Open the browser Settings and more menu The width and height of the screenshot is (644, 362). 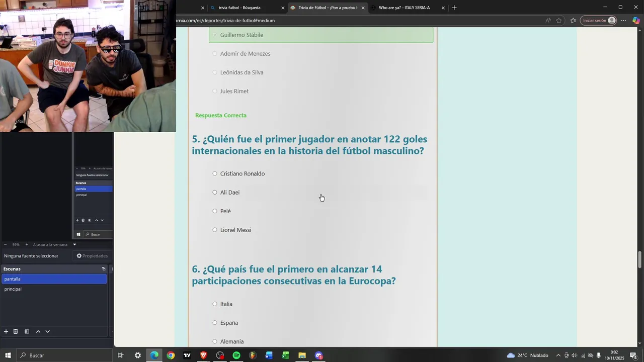[623, 21]
